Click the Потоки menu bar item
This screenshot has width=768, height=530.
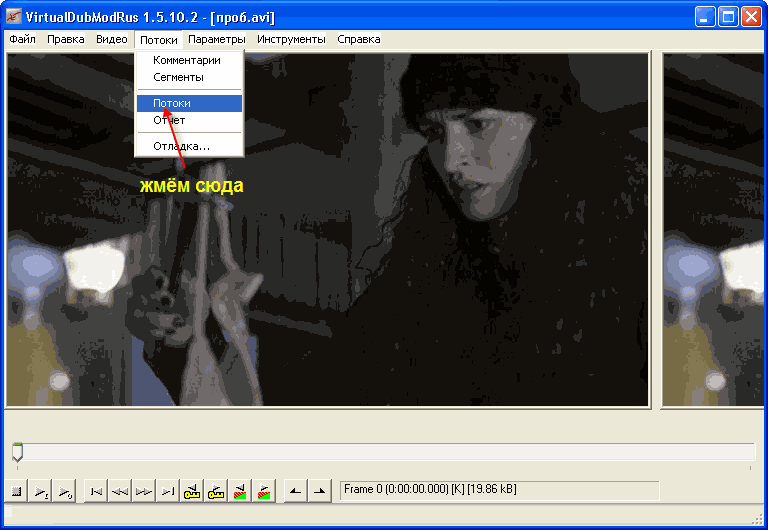coord(159,40)
